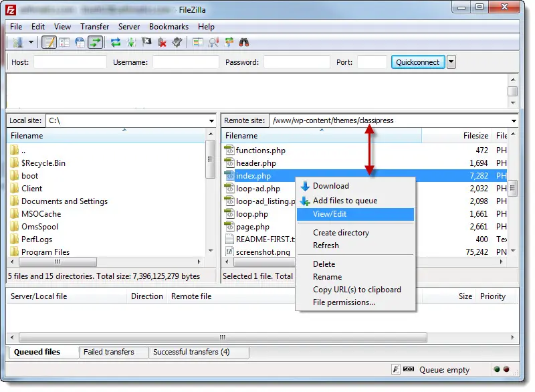Click the Password input field
The width and height of the screenshot is (535, 392).
(x=297, y=62)
